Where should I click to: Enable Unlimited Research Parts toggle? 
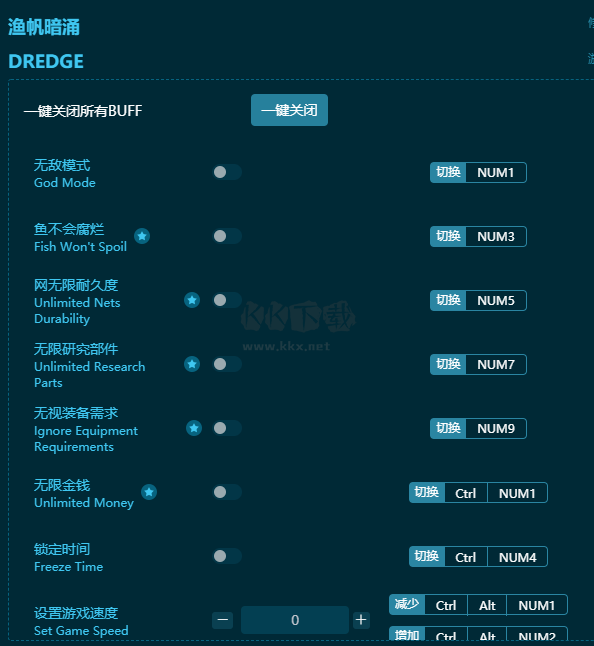(x=227, y=364)
